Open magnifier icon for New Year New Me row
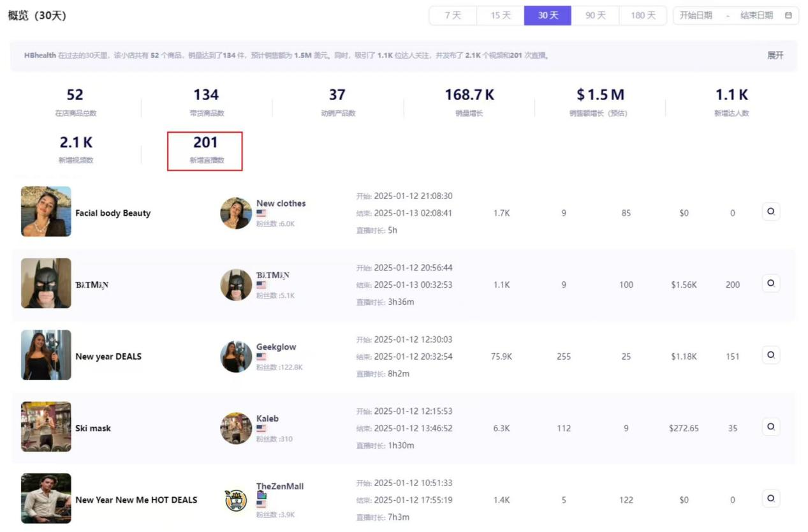This screenshot has height=532, width=808. click(x=770, y=499)
